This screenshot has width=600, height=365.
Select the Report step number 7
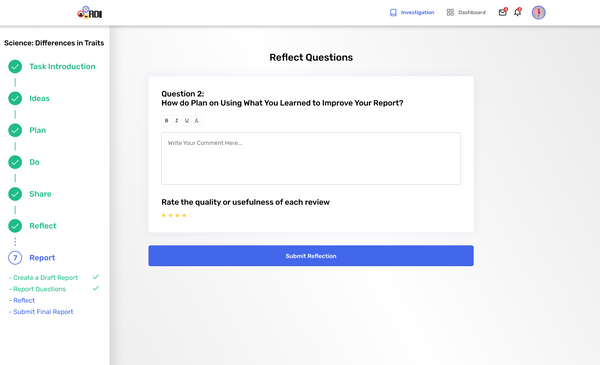pyautogui.click(x=15, y=258)
